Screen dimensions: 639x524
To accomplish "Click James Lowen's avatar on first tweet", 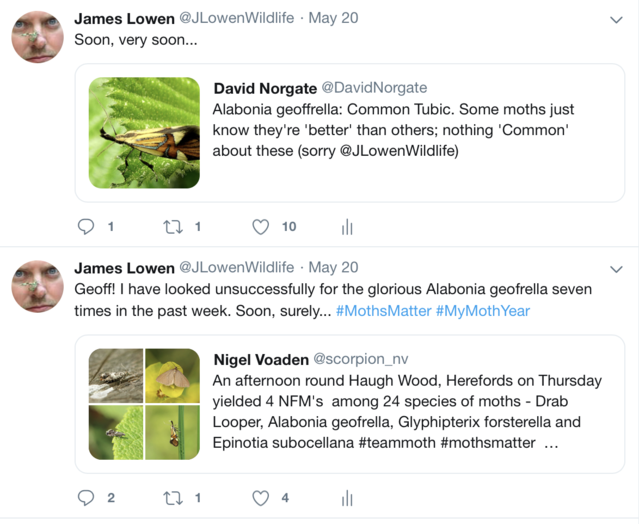I will pyautogui.click(x=38, y=38).
